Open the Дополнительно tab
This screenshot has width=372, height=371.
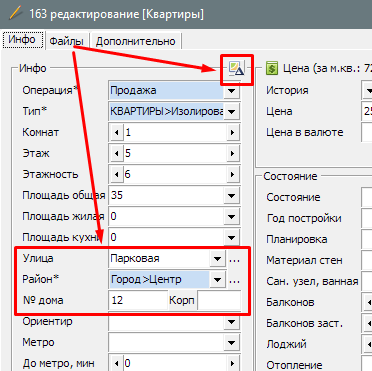[x=136, y=41]
